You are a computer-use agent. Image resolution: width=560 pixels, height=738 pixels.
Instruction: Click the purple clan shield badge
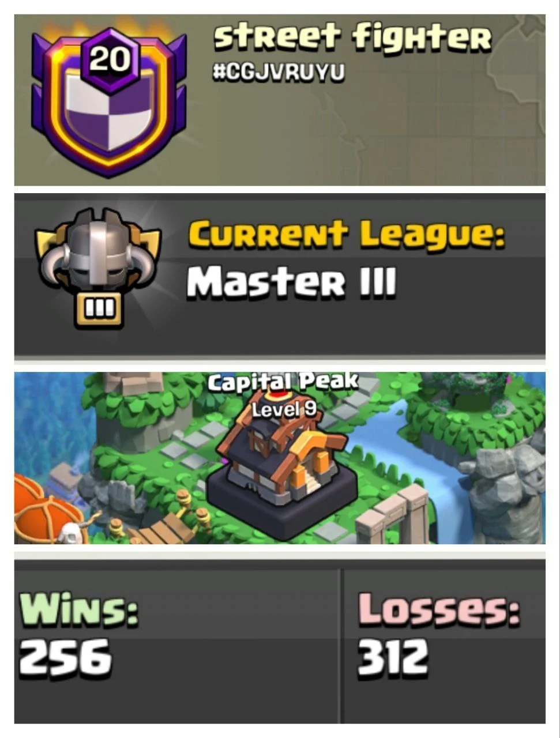tap(109, 103)
